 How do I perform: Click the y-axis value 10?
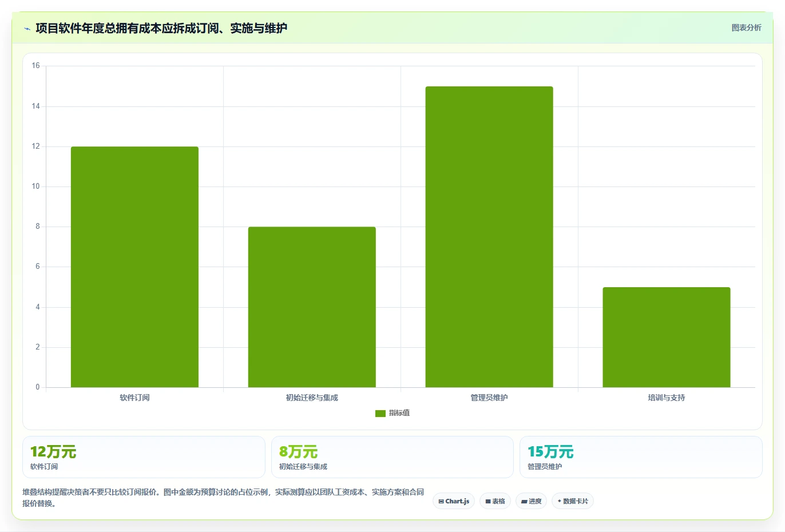[35, 186]
